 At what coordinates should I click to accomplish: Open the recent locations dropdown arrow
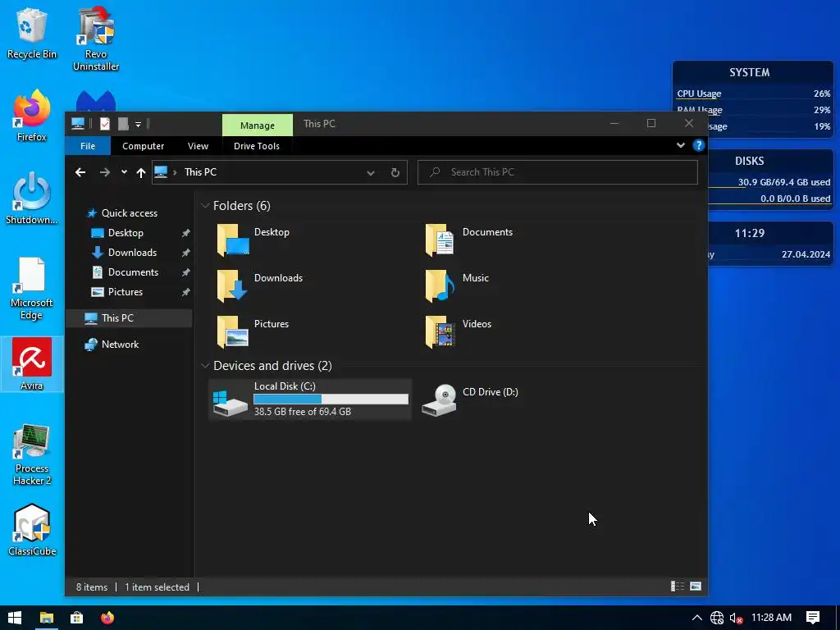click(125, 172)
